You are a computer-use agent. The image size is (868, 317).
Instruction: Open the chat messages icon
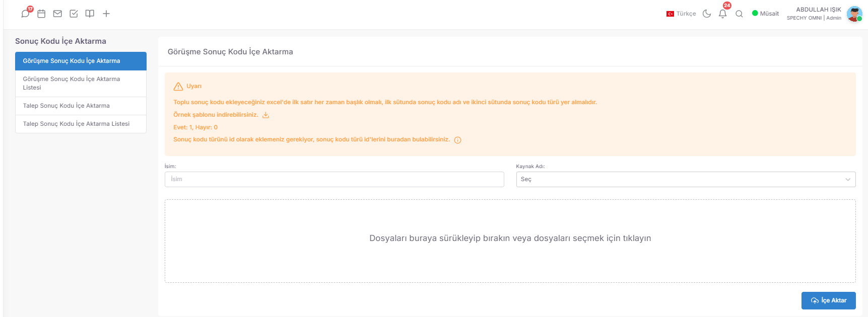[25, 14]
